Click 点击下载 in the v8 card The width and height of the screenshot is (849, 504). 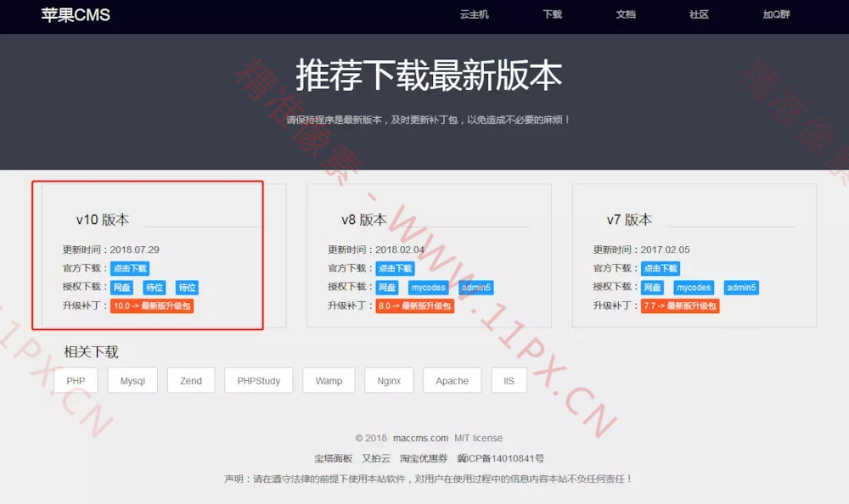point(396,268)
